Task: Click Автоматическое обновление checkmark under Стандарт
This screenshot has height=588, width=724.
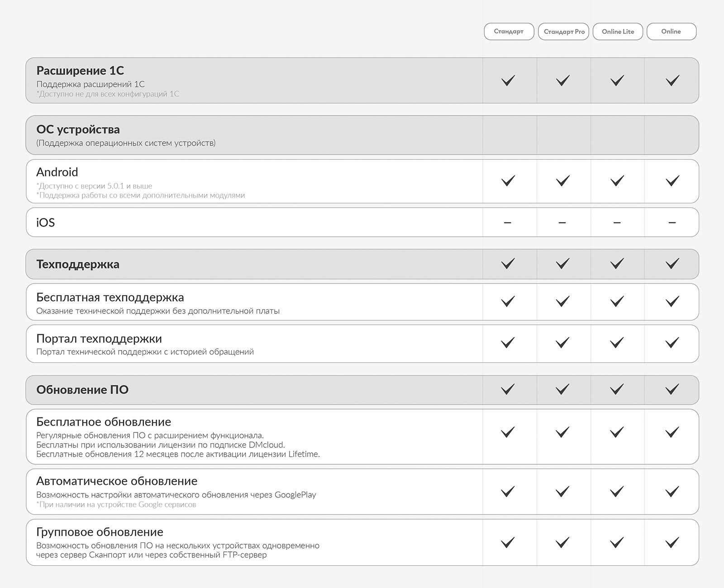Action: [508, 491]
